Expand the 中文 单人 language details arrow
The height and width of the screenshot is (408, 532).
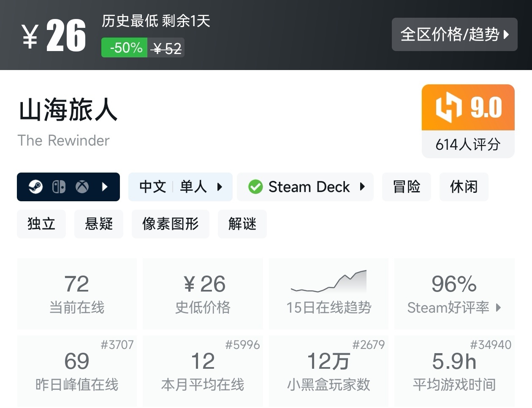tap(220, 186)
